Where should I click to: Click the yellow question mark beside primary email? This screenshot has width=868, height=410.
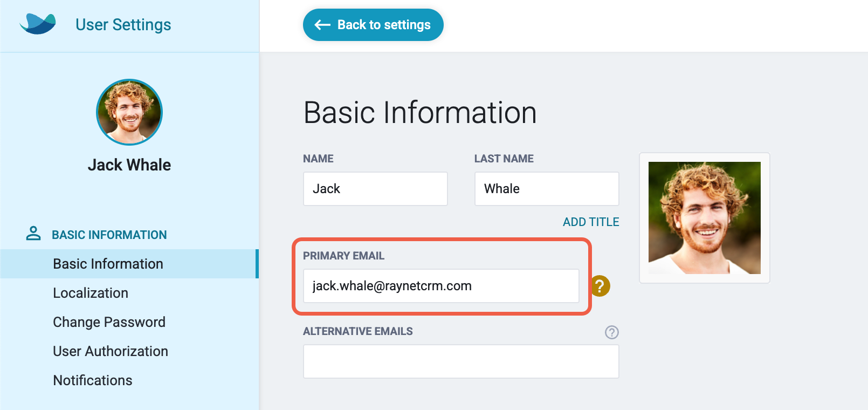click(600, 286)
